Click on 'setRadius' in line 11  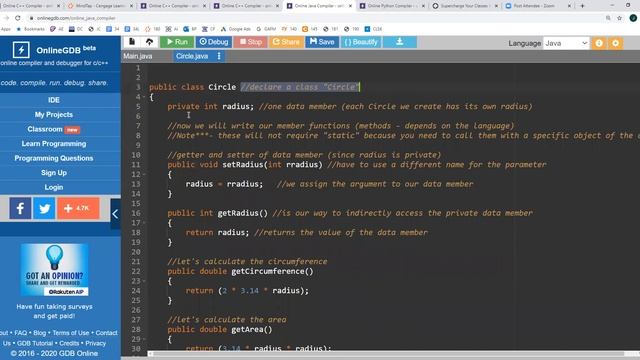tap(242, 164)
